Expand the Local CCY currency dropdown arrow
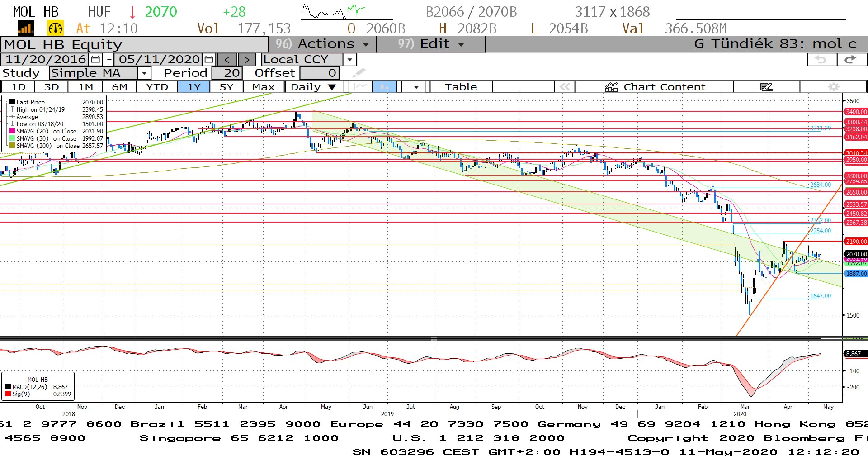The width and height of the screenshot is (868, 470). tap(350, 59)
